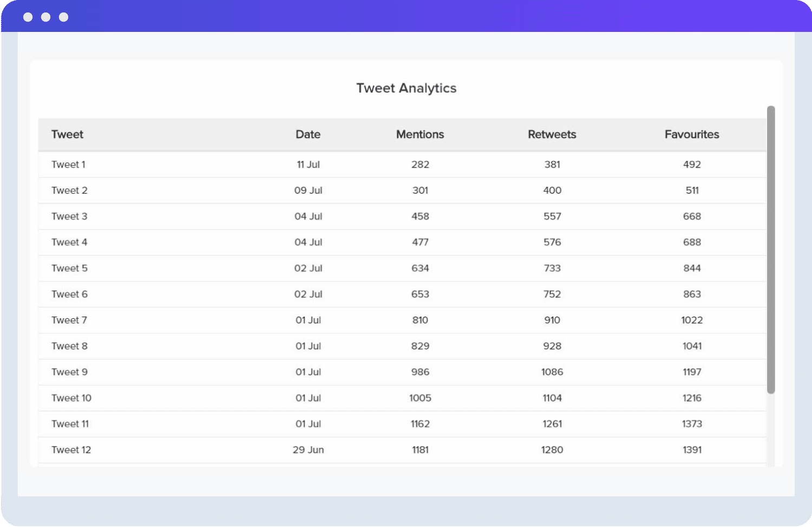Click the Tweet Analytics title
Screen dimensions: 812x527
pos(406,88)
